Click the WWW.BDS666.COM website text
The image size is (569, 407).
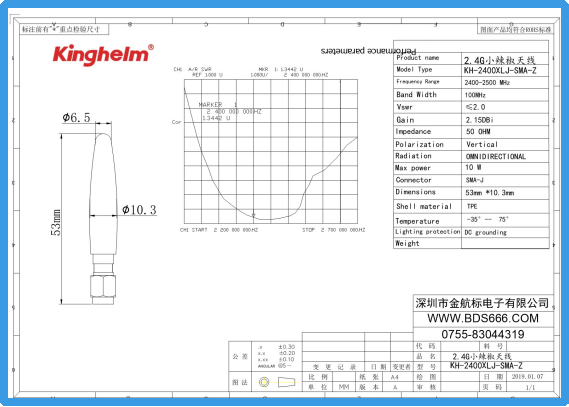(483, 318)
